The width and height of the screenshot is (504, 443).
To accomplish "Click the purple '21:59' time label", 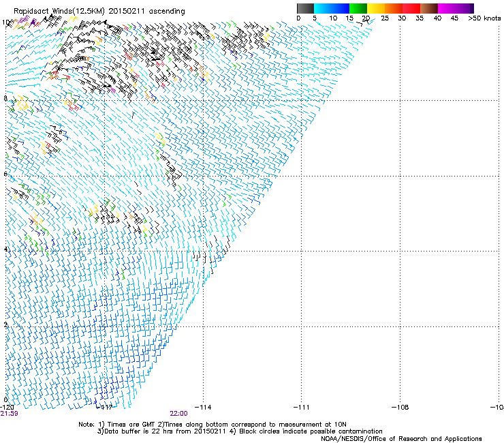I will [x=9, y=414].
